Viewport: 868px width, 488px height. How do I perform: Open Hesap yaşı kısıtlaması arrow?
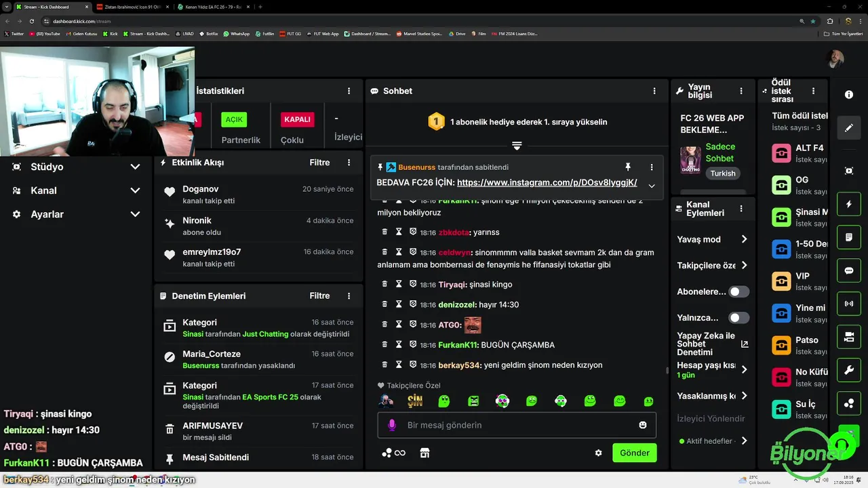point(744,369)
